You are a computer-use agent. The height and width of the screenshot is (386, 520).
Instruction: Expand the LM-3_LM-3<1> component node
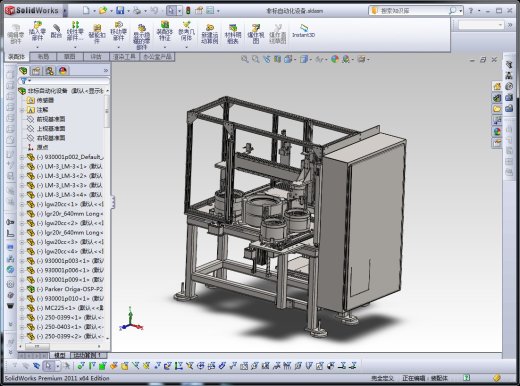click(23, 166)
